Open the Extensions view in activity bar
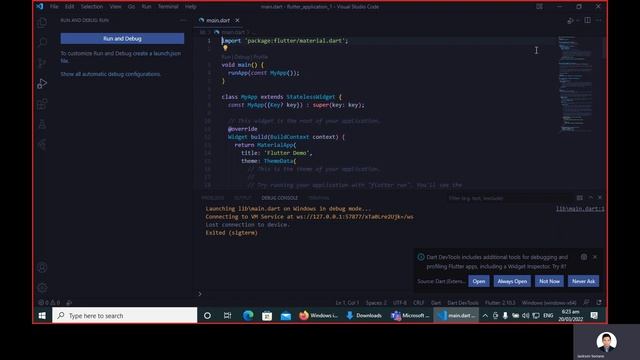 click(42, 104)
